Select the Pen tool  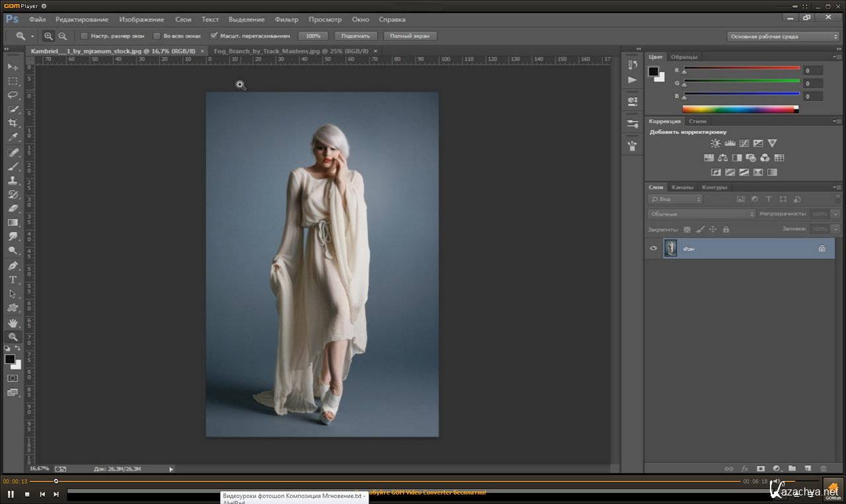13,266
